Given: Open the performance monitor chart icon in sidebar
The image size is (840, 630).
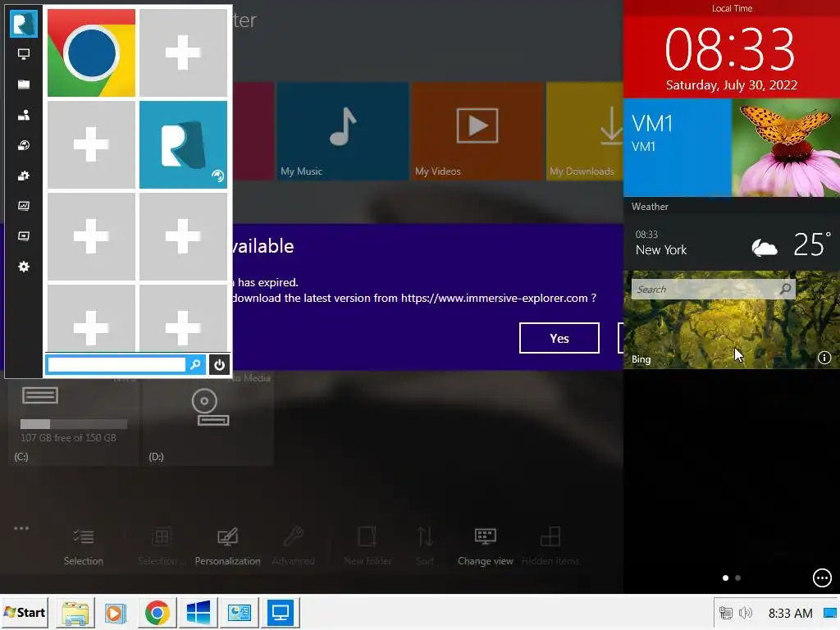Looking at the screenshot, I should pos(24,206).
